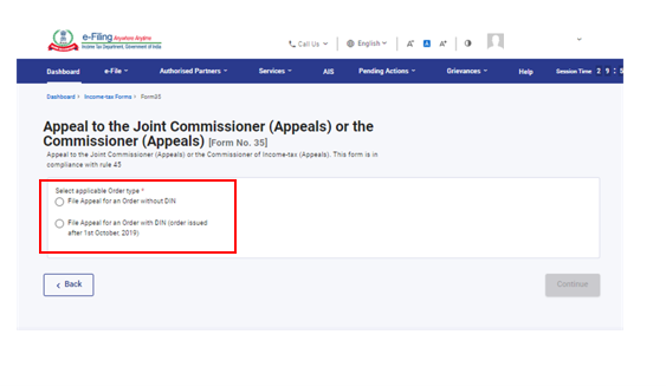
Task: Open the Services dropdown menu
Action: (x=275, y=71)
